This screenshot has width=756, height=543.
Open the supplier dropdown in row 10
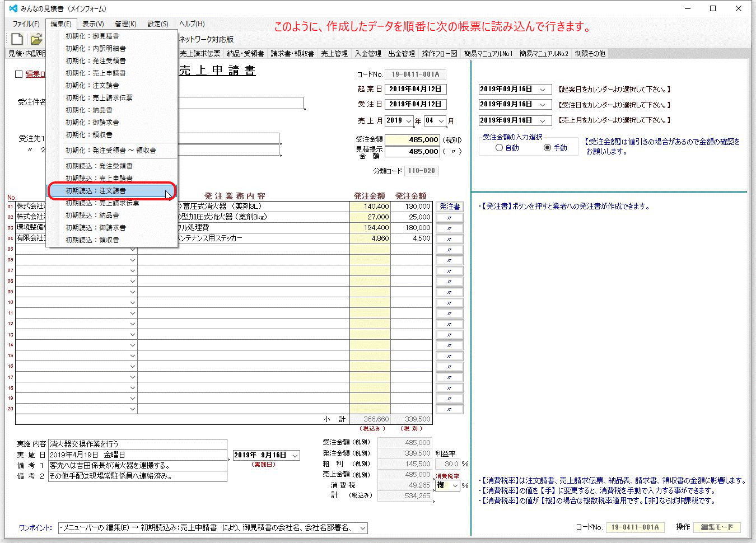pos(133,302)
